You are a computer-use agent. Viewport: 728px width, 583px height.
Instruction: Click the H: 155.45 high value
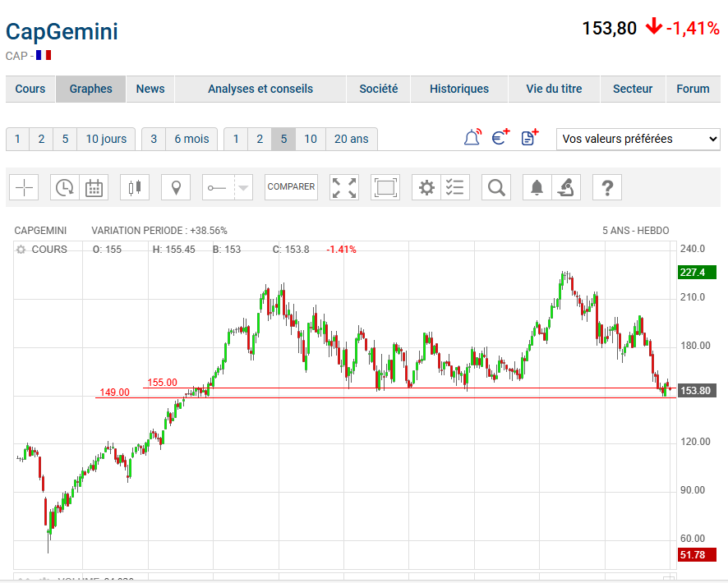coord(173,250)
